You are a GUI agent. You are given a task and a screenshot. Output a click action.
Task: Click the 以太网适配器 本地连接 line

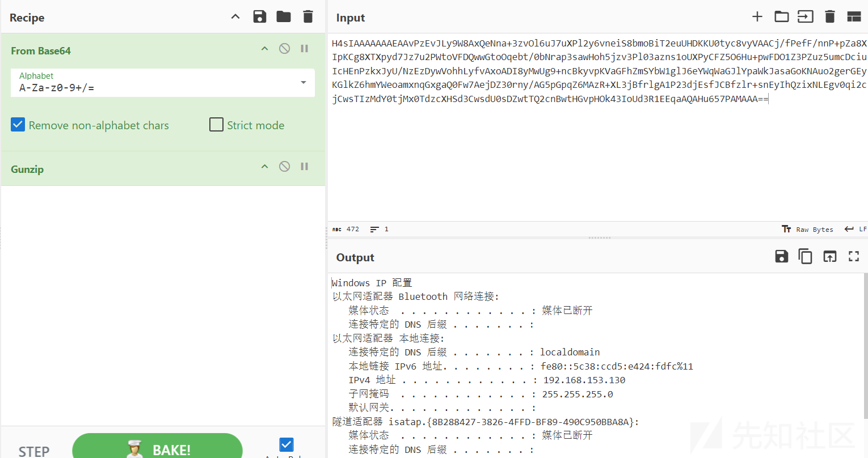coord(389,338)
